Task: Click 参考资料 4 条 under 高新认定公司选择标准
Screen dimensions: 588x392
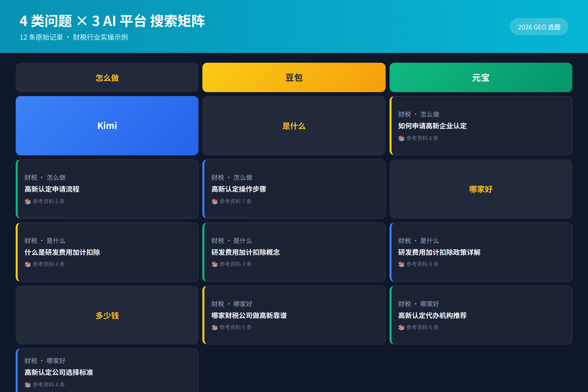Action: (x=49, y=385)
